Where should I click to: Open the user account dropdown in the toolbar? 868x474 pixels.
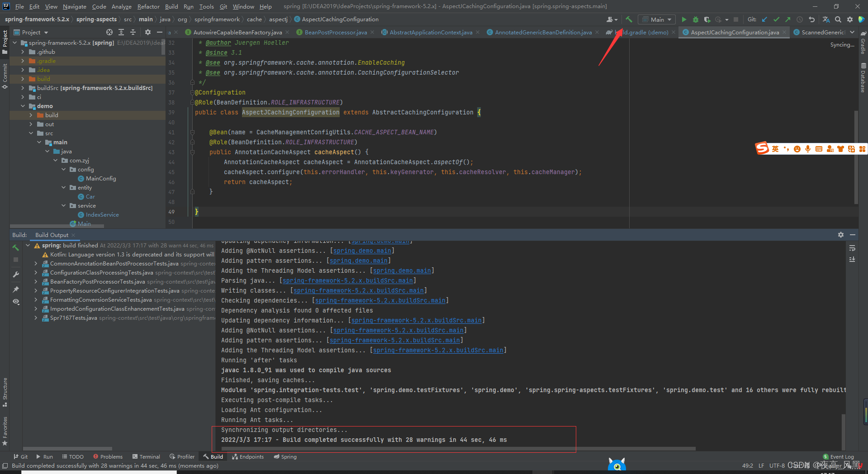pos(612,19)
